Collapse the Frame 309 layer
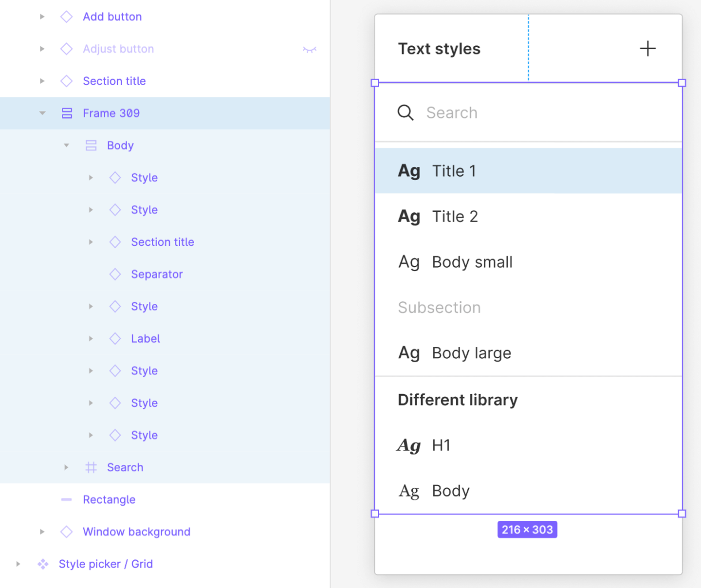Viewport: 701px width, 588px height. (42, 113)
